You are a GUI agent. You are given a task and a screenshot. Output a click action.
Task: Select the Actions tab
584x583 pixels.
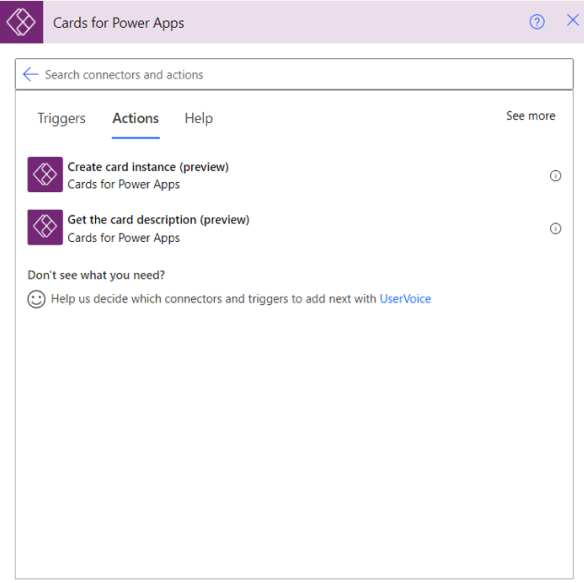point(136,118)
